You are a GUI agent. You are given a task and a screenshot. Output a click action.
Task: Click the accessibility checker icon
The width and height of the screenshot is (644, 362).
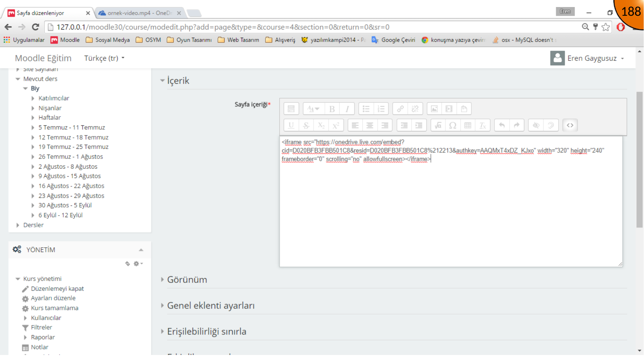point(536,125)
